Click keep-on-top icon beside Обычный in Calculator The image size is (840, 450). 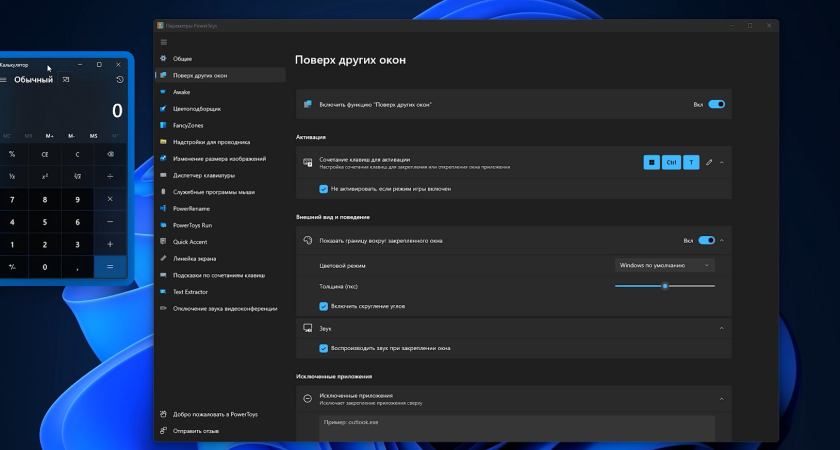pyautogui.click(x=65, y=79)
